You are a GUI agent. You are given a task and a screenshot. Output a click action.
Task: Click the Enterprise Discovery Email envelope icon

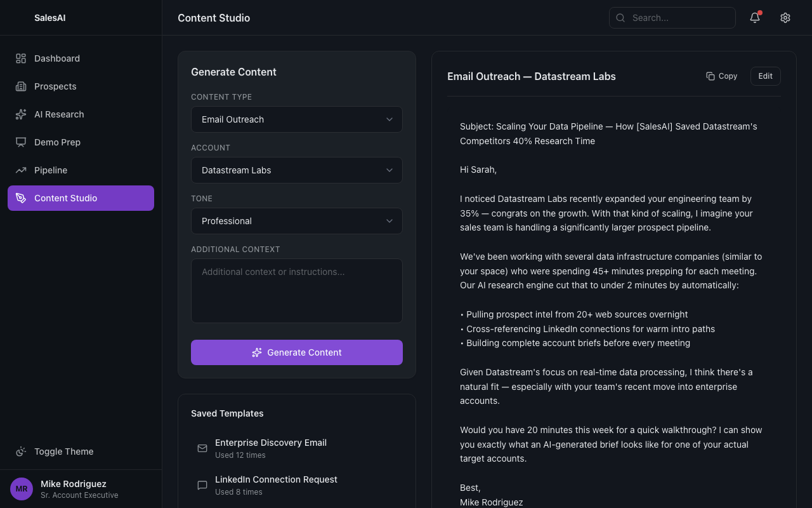[202, 448]
